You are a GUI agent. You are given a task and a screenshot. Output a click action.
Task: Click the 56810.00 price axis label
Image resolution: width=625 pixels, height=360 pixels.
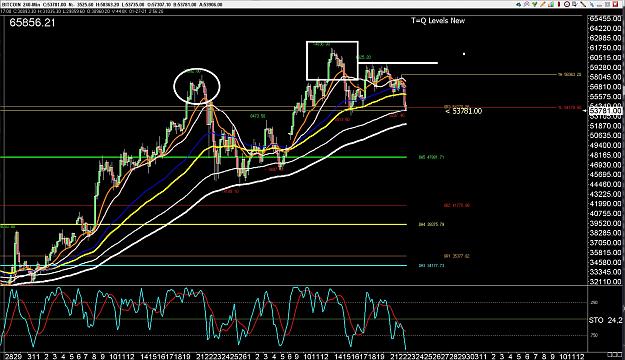coord(605,87)
